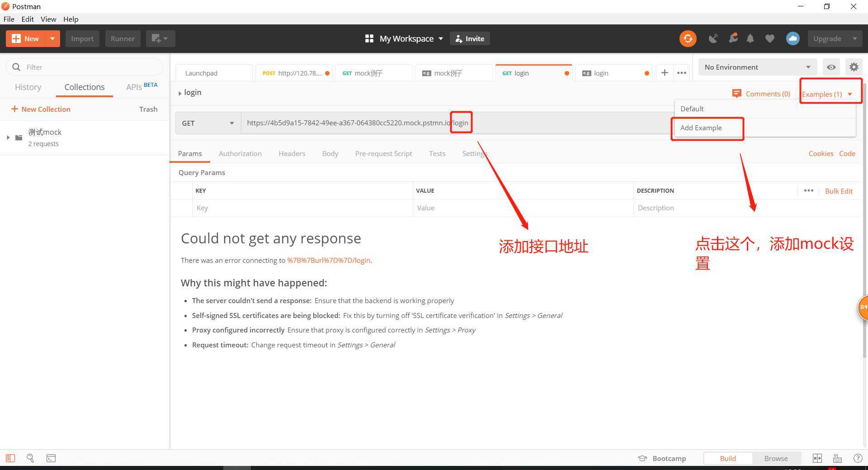Image resolution: width=868 pixels, height=470 pixels.
Task: Click the heart icon in header
Action: pos(769,38)
